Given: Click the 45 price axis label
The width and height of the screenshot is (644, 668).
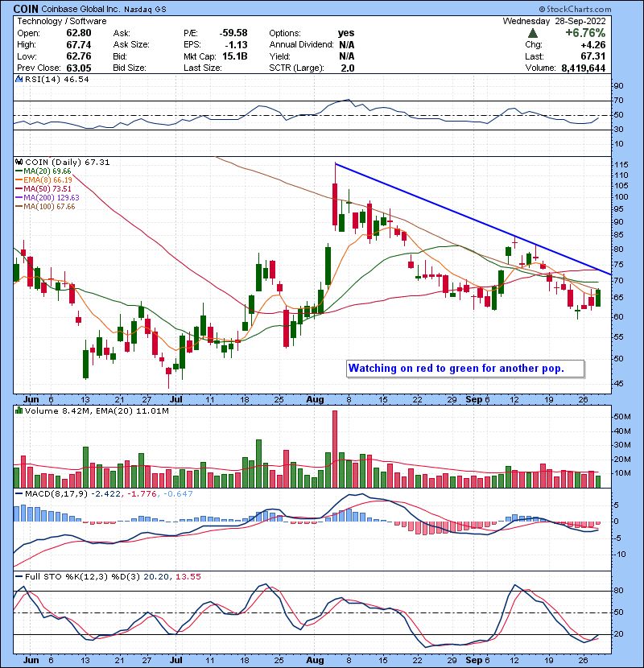Looking at the screenshot, I should click(x=618, y=383).
